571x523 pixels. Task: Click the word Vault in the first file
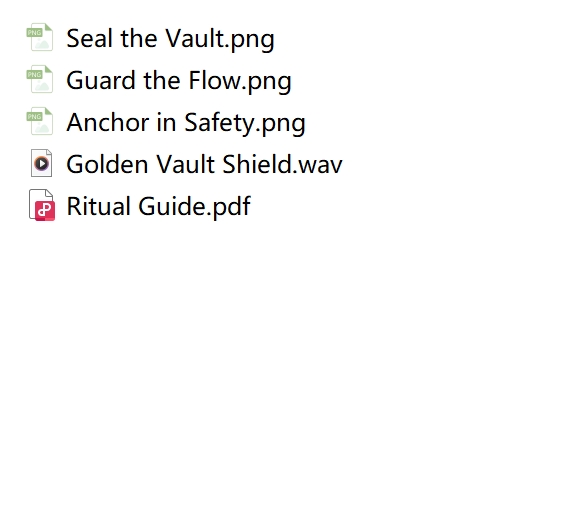coord(195,38)
